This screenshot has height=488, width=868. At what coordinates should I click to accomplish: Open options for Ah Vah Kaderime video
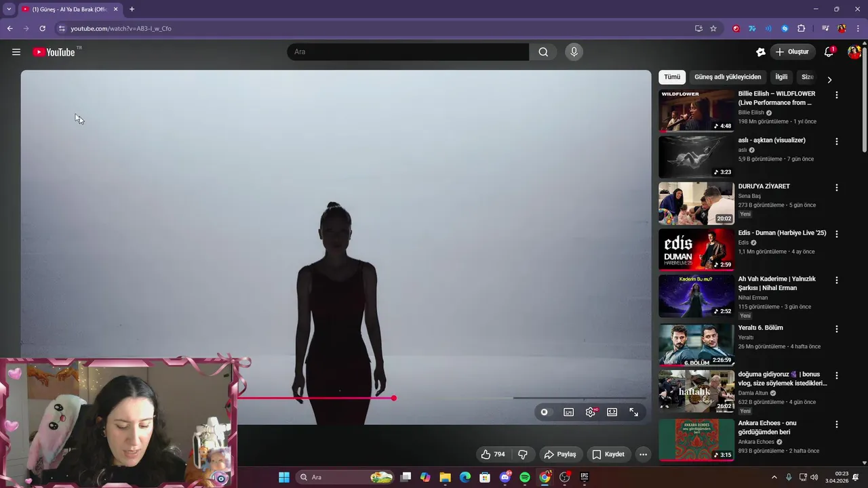point(836,281)
